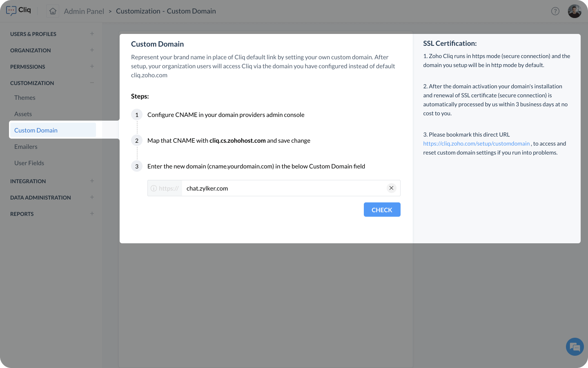The image size is (588, 368).
Task: Clear the custom domain field text
Action: 391,188
